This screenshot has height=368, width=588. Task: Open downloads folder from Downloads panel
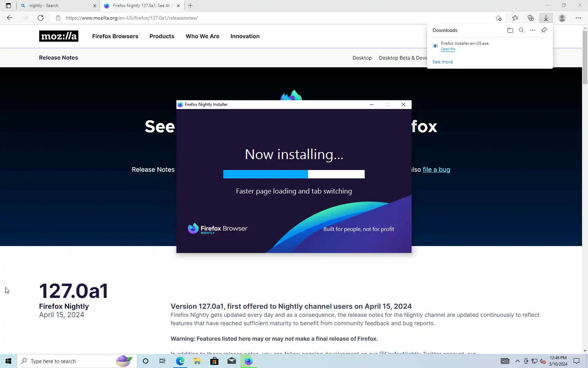pyautogui.click(x=510, y=30)
